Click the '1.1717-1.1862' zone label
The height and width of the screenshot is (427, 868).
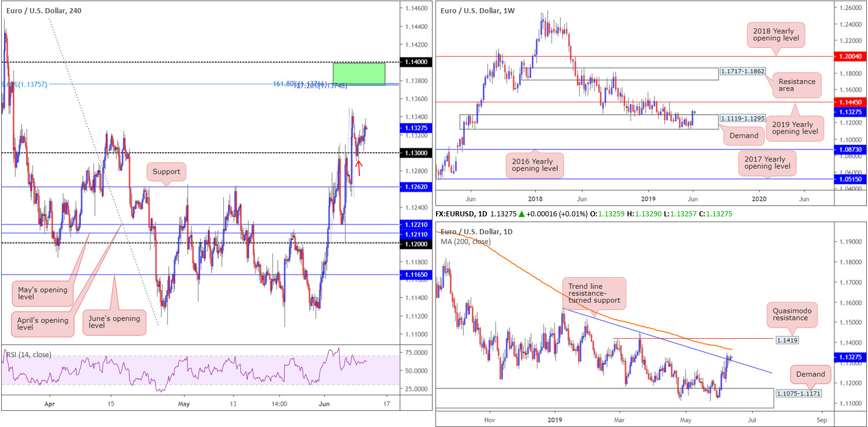(742, 72)
